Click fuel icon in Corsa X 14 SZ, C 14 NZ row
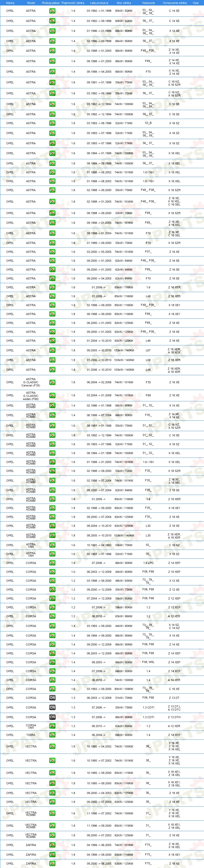 pyautogui.click(x=52, y=626)
